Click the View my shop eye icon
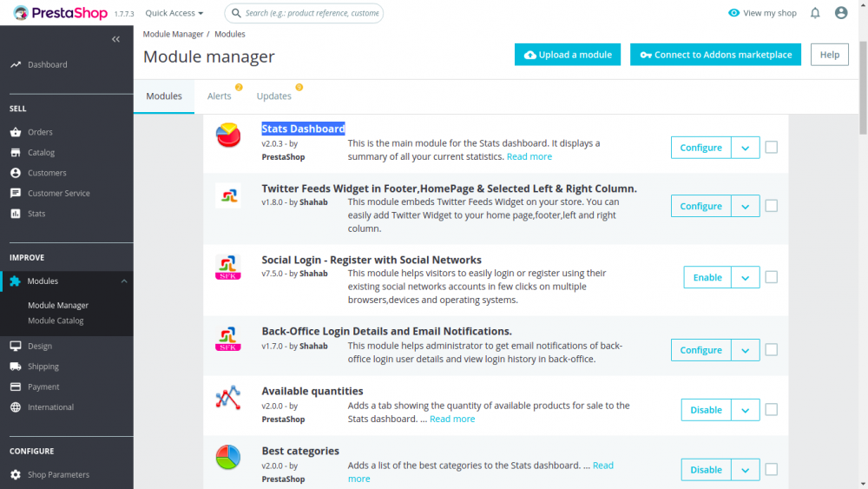Image resolution: width=868 pixels, height=489 pixels. click(733, 13)
